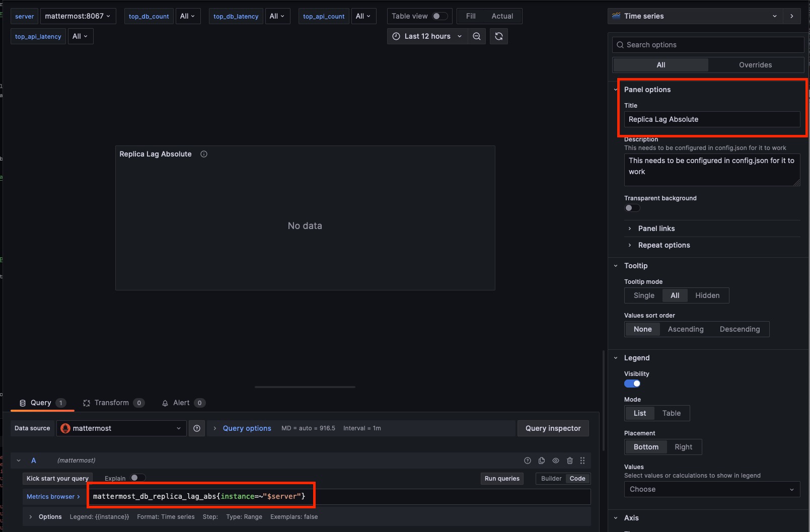This screenshot has height=532, width=810.
Task: Enable Transparent background
Action: [632, 208]
